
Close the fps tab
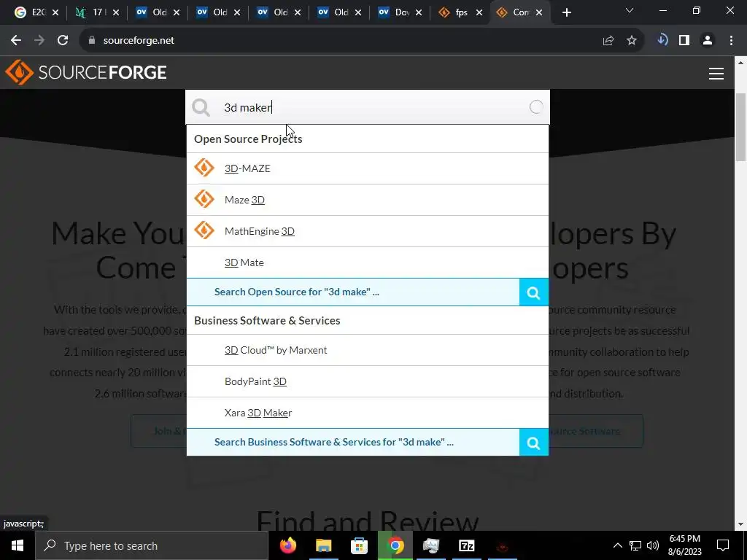(x=479, y=13)
